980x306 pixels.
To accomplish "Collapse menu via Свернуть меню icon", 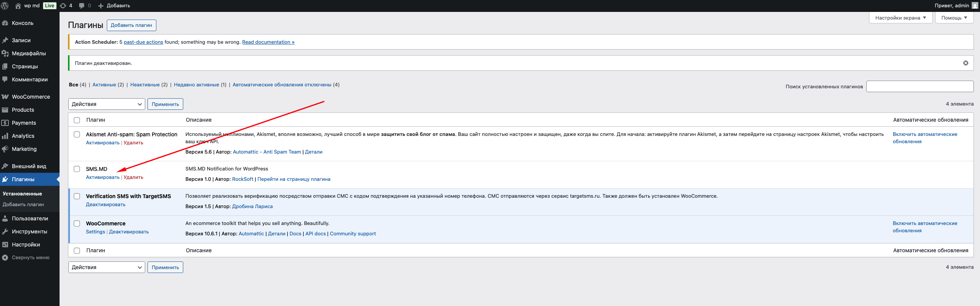I will (5, 258).
